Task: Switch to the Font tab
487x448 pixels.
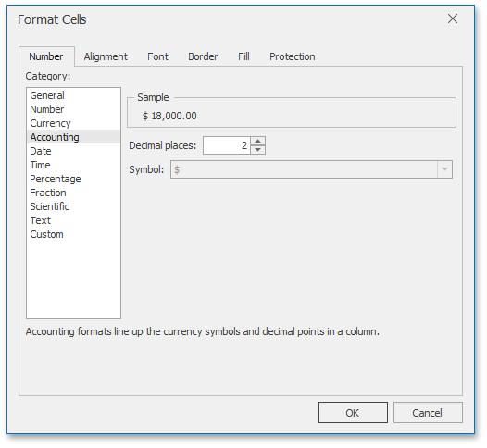Action: [157, 56]
